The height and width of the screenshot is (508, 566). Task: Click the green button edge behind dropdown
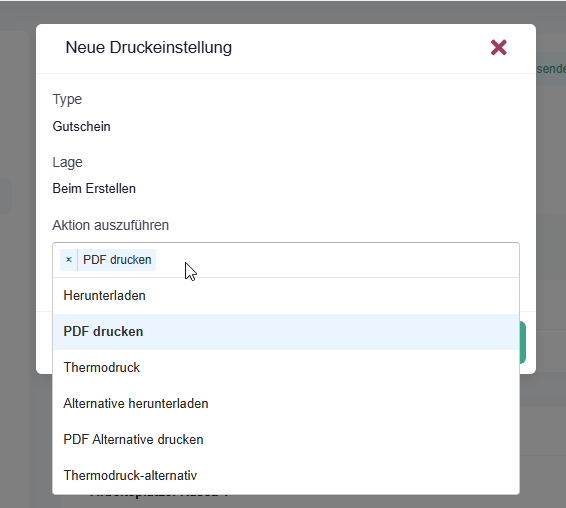click(x=523, y=342)
